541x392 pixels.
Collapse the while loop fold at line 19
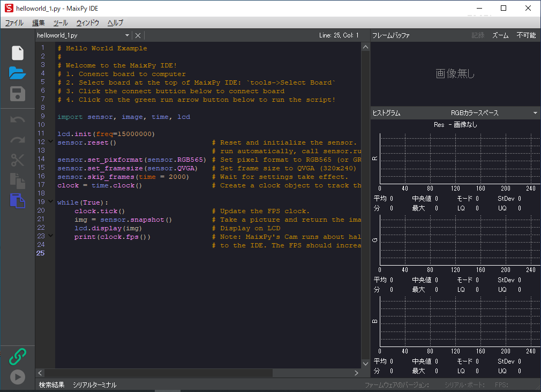[x=51, y=201]
